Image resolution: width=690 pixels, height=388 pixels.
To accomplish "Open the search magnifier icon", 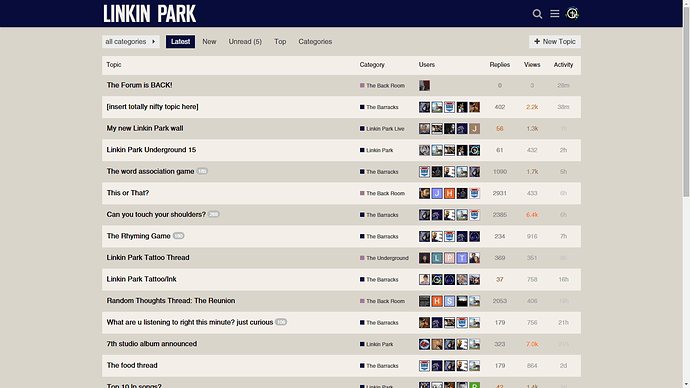I will [x=537, y=14].
